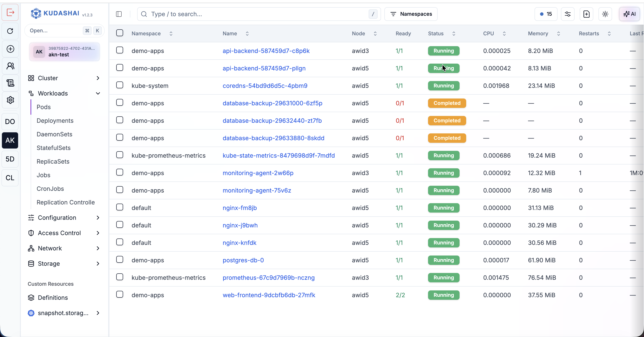Screen dimensions: 644x337
Task: Check the web-frontend-9dcbfb6db-27mfk row checkbox
Action: (120, 294)
